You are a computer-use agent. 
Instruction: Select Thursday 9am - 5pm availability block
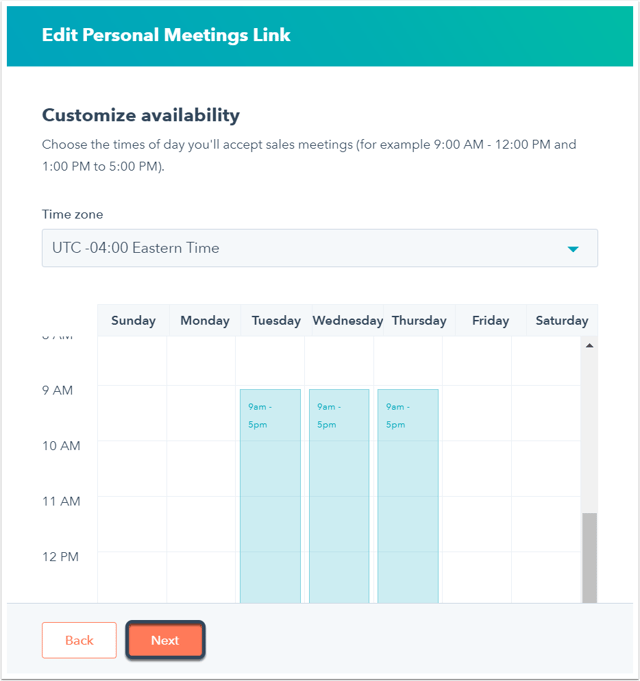pos(408,496)
